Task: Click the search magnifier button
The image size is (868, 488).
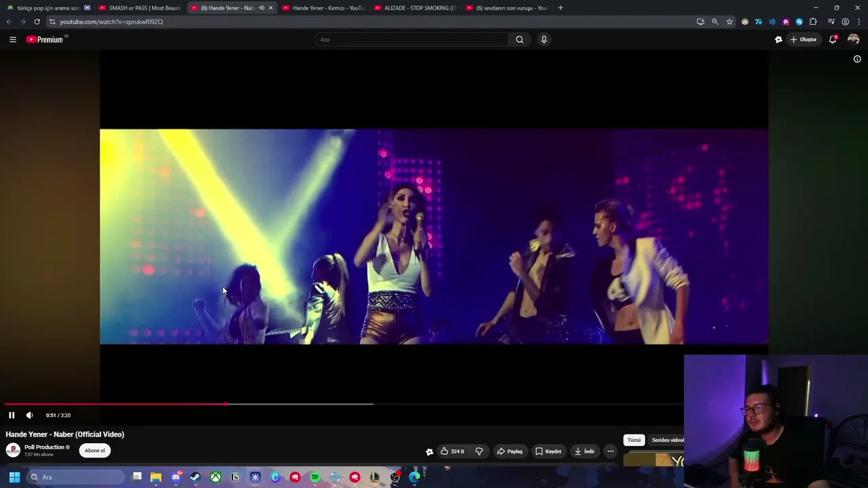Action: [x=519, y=39]
